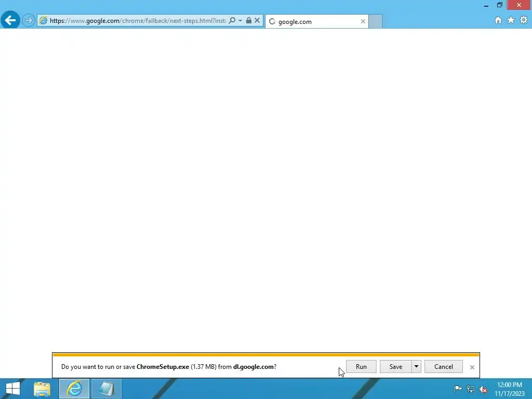Open Favorites star icon
The height and width of the screenshot is (399, 532).
pyautogui.click(x=511, y=20)
